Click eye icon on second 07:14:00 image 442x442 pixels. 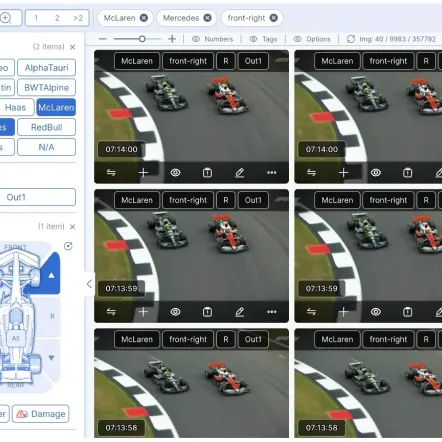376,172
